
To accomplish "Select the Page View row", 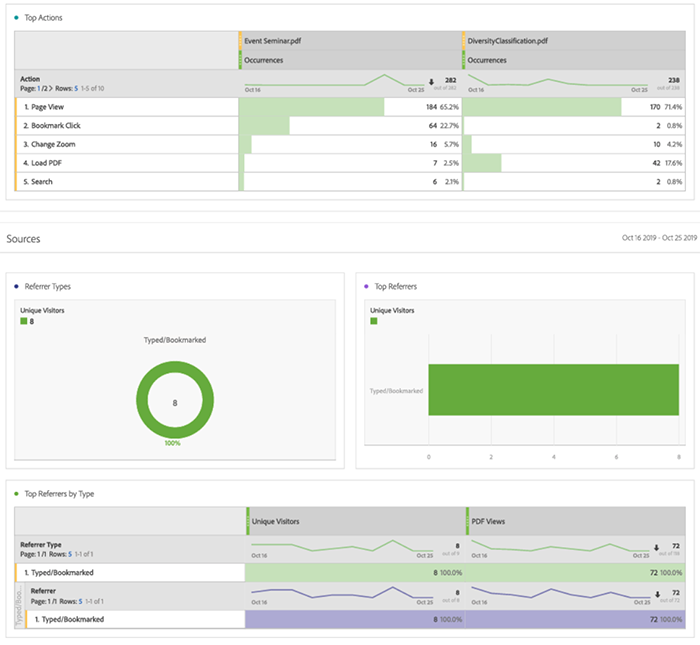I will coord(46,106).
